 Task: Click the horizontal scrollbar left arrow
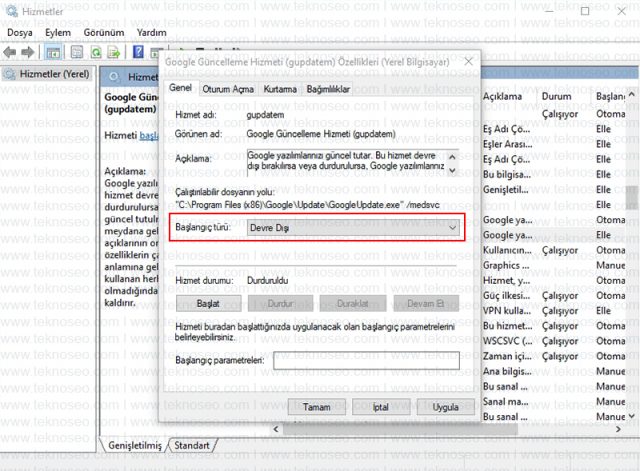pos(276,429)
